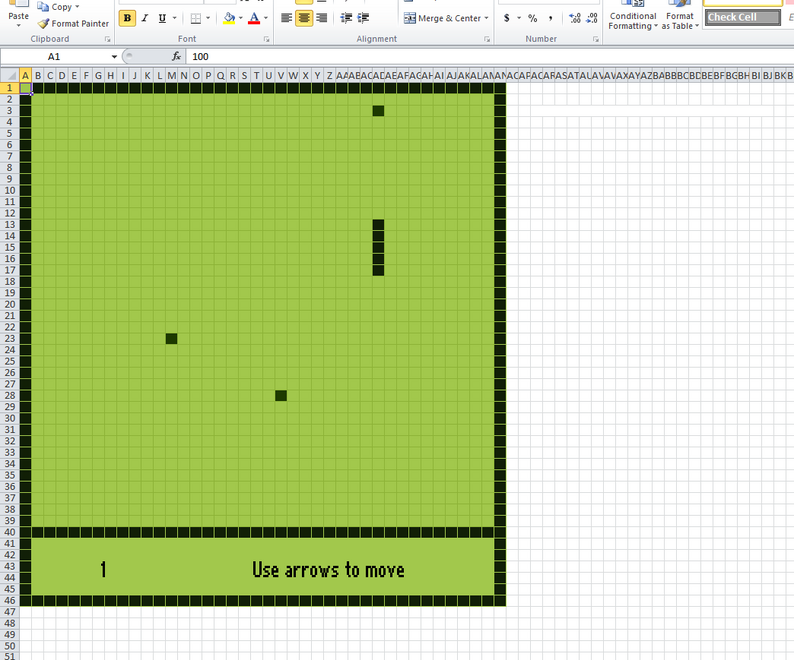Apply Percent Style

point(533,18)
